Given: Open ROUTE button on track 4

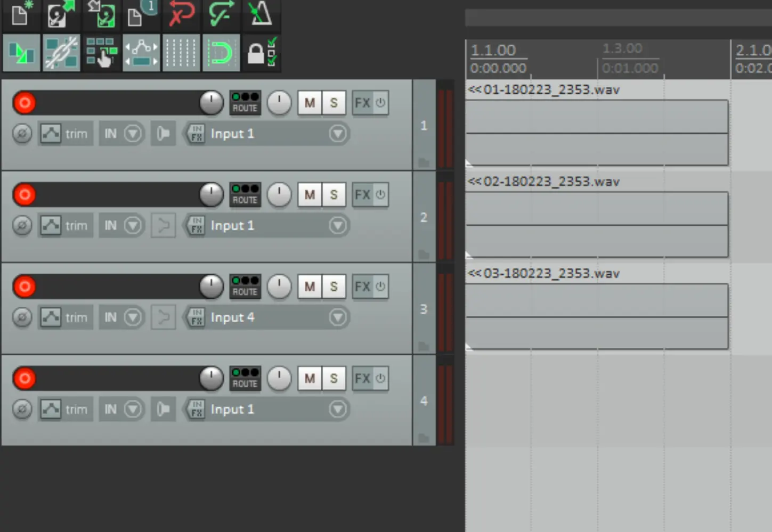Looking at the screenshot, I should (245, 379).
